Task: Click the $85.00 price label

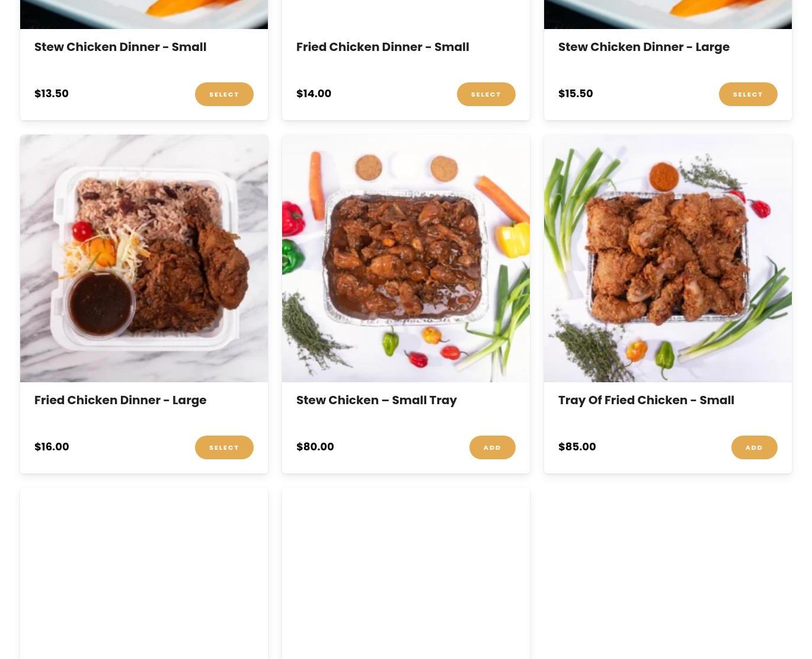Action: pyautogui.click(x=577, y=447)
